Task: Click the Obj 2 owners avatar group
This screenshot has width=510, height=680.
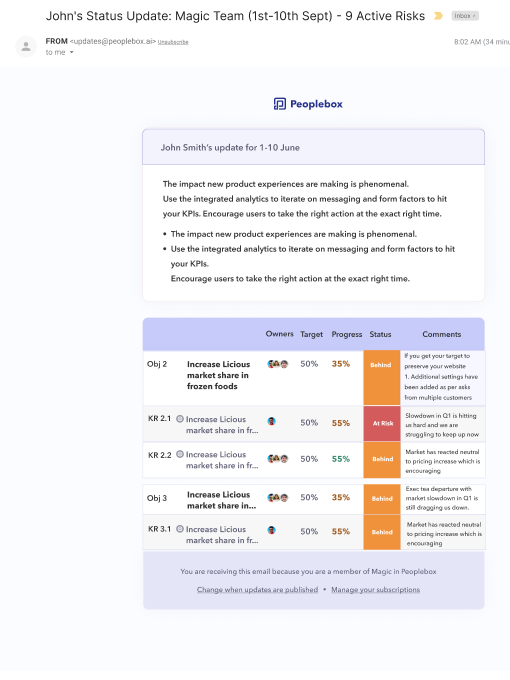Action: point(278,364)
